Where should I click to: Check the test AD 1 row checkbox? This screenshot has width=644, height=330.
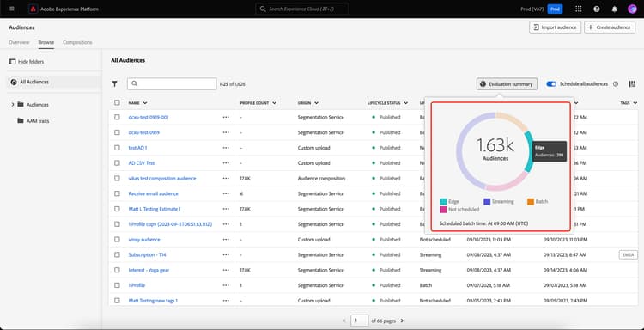[x=117, y=148]
